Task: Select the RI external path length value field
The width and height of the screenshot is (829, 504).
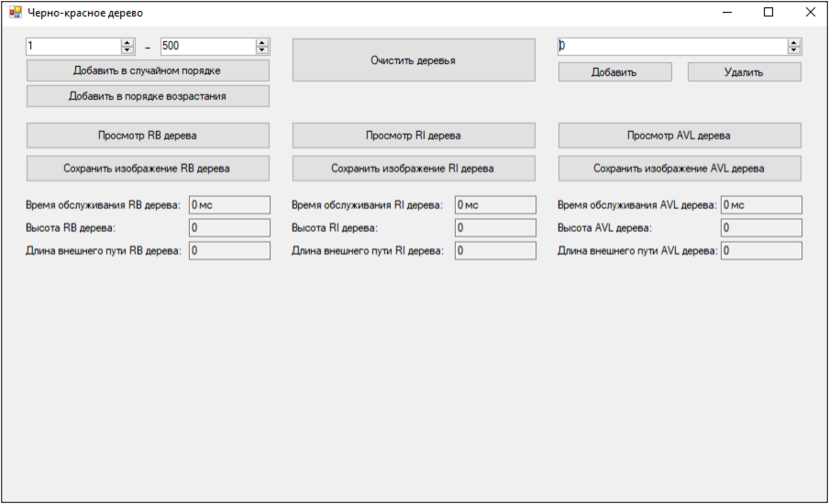Action: [495, 250]
